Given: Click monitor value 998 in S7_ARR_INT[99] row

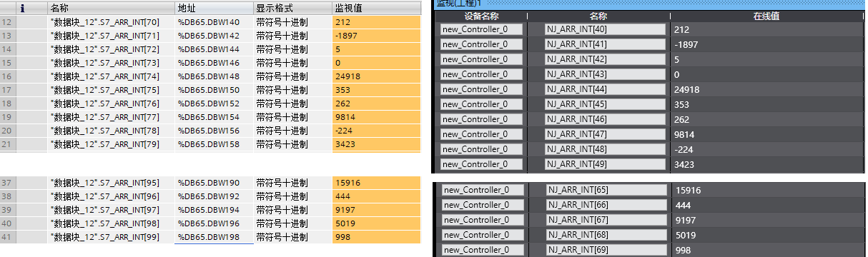Looking at the screenshot, I should coord(377,237).
